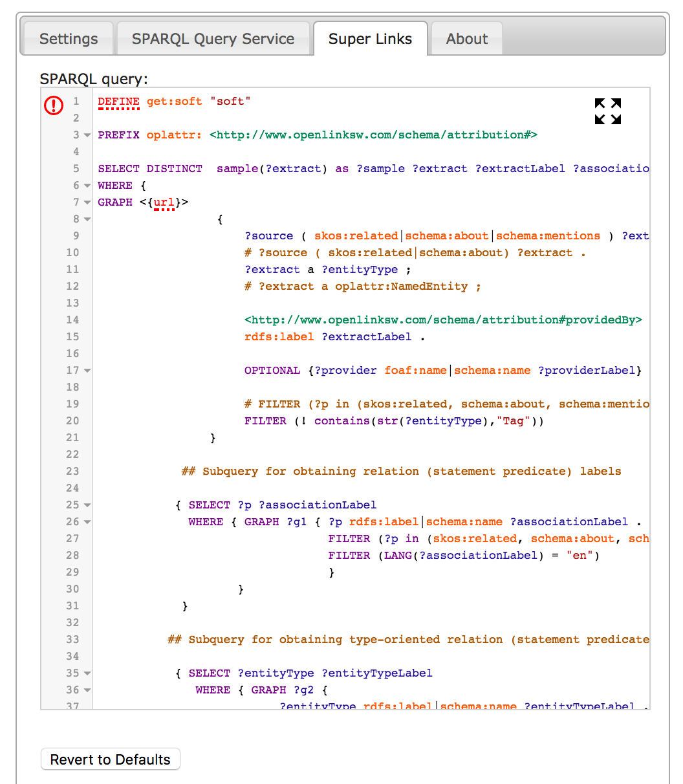
Task: Fold the GRAPH block at line 7
Action: coord(86,202)
